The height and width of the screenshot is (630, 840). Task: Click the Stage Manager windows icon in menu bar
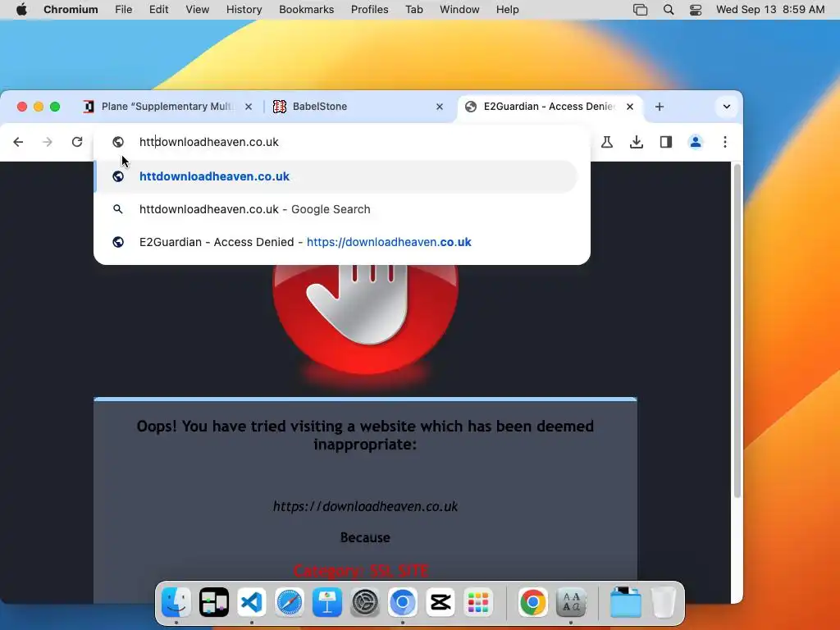[640, 10]
